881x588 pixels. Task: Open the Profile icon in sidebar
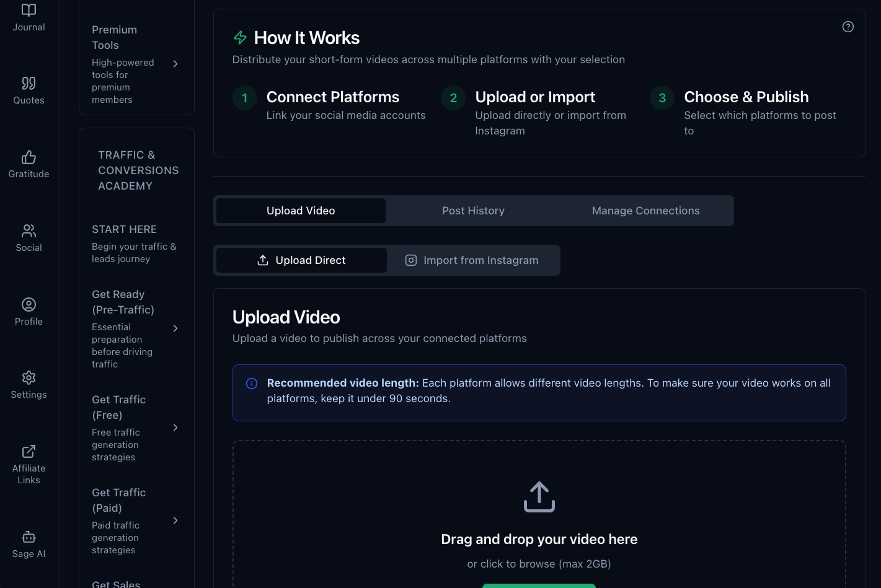click(29, 305)
